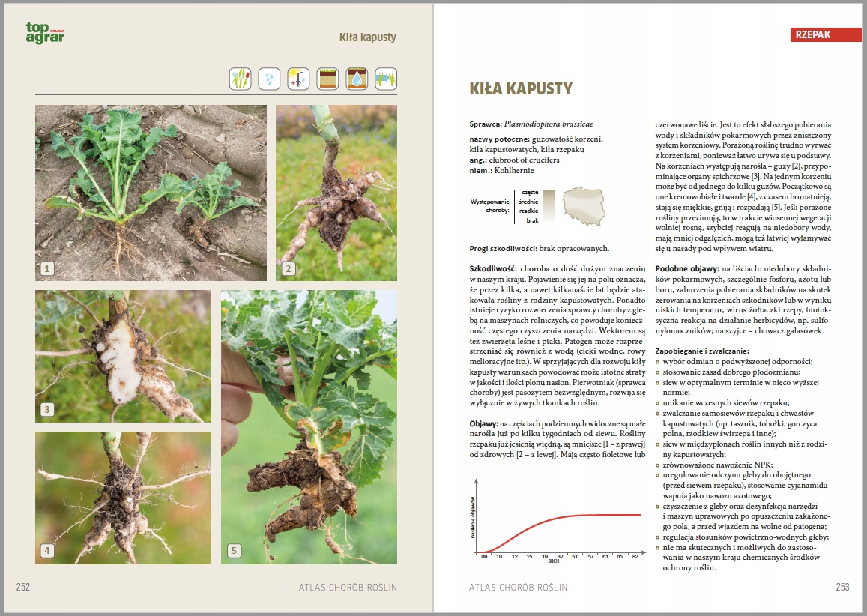Image resolution: width=867 pixels, height=616 pixels.
Task: Click the 'Występowanie choroby:' label
Action: (x=490, y=205)
